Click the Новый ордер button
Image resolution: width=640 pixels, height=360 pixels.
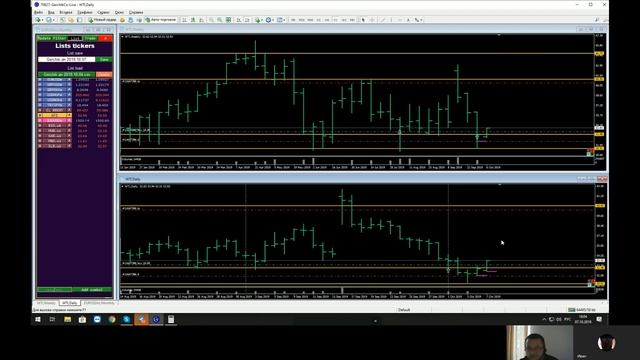[x=102, y=20]
